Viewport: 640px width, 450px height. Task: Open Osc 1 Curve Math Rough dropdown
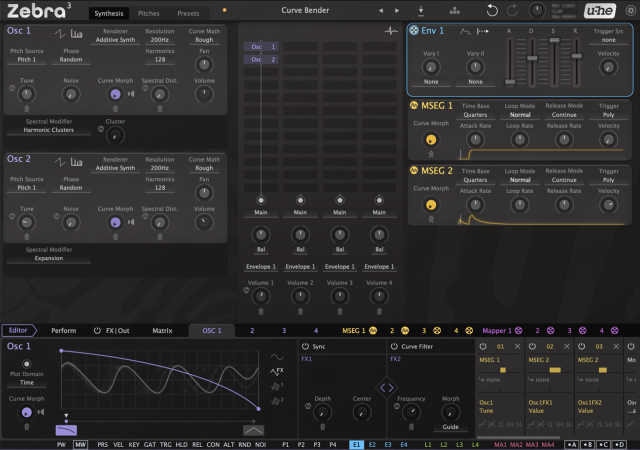[x=204, y=40]
